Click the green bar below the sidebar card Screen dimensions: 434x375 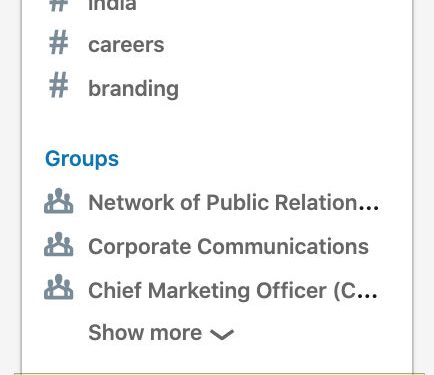[219, 374]
